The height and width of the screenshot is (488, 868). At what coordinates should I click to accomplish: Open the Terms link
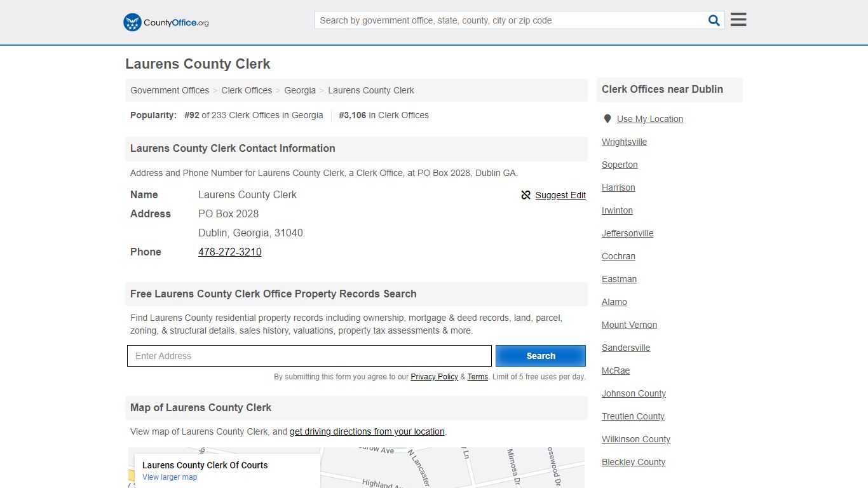pos(478,377)
